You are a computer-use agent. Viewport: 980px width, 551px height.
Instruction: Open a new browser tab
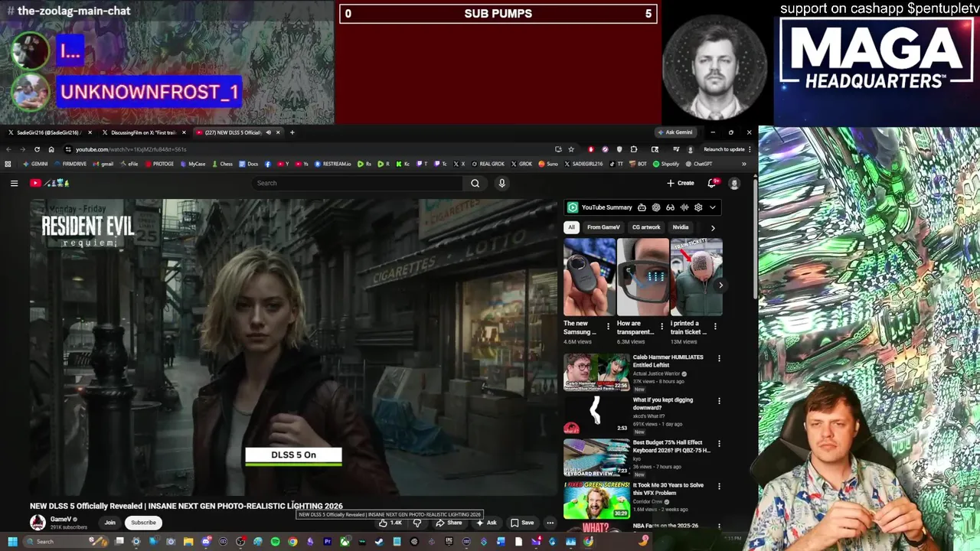(292, 132)
